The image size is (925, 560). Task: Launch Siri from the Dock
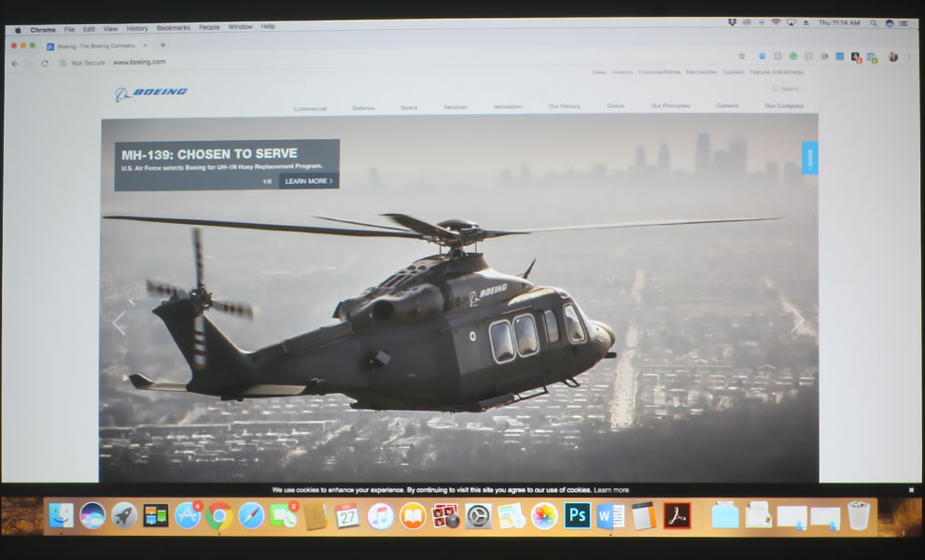pos(92,516)
